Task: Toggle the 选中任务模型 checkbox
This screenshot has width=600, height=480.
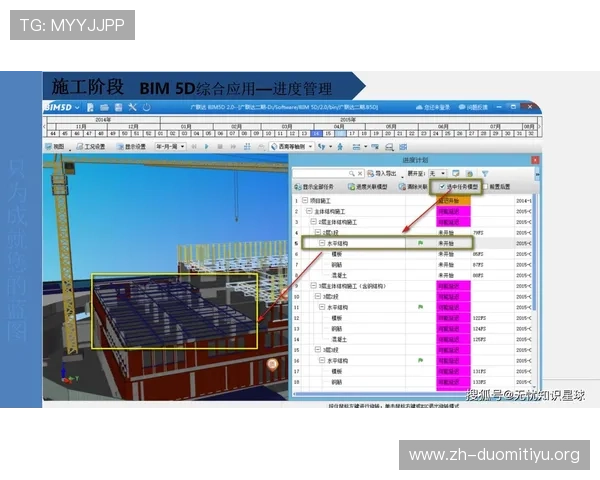Action: (x=442, y=186)
